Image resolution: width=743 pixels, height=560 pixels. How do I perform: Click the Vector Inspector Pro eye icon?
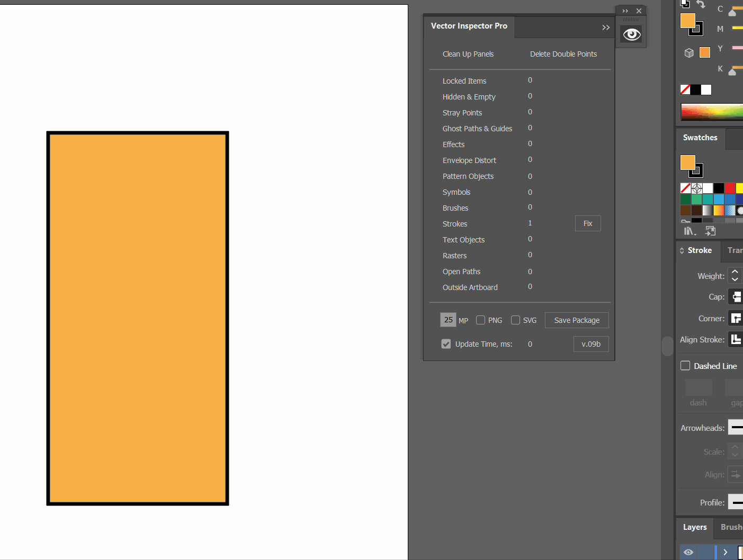(x=631, y=35)
